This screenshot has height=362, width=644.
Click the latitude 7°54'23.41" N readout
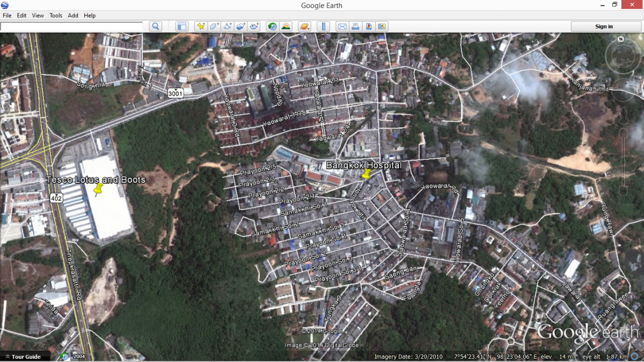472,357
